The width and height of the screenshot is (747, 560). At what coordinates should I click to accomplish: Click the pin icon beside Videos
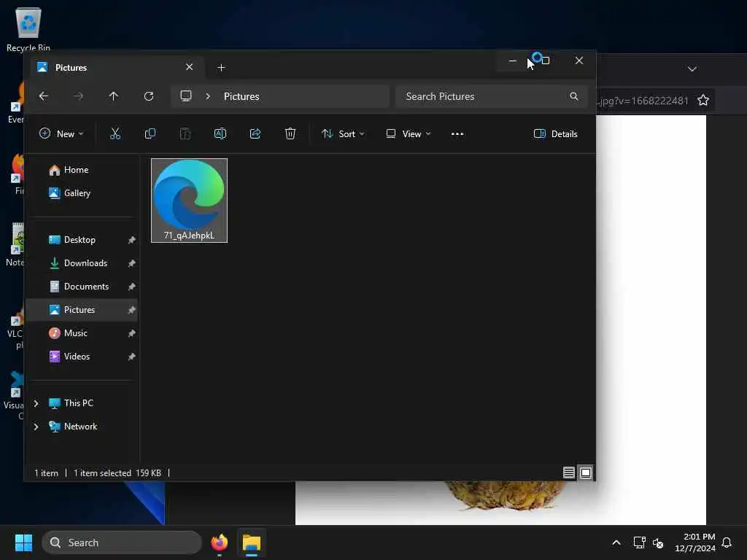pos(131,357)
